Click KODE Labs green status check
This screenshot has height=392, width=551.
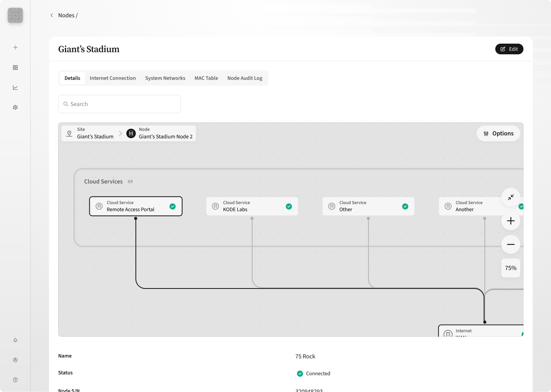(289, 206)
